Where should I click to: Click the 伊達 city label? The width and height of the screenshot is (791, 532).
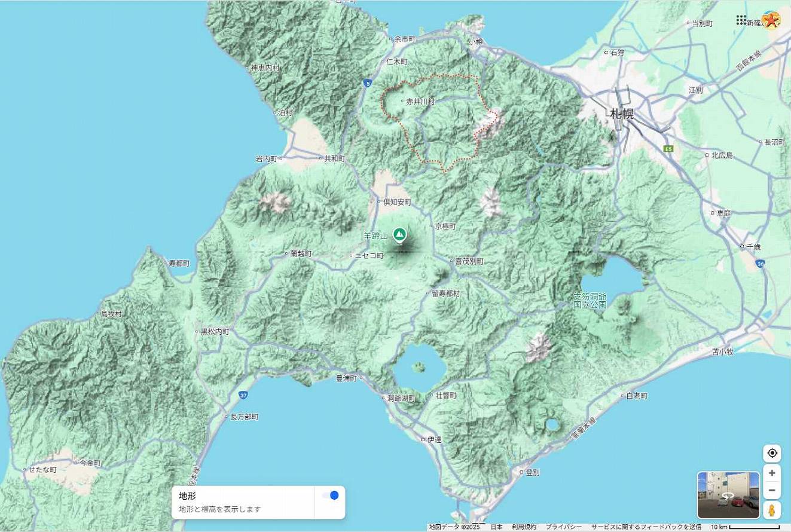click(434, 439)
